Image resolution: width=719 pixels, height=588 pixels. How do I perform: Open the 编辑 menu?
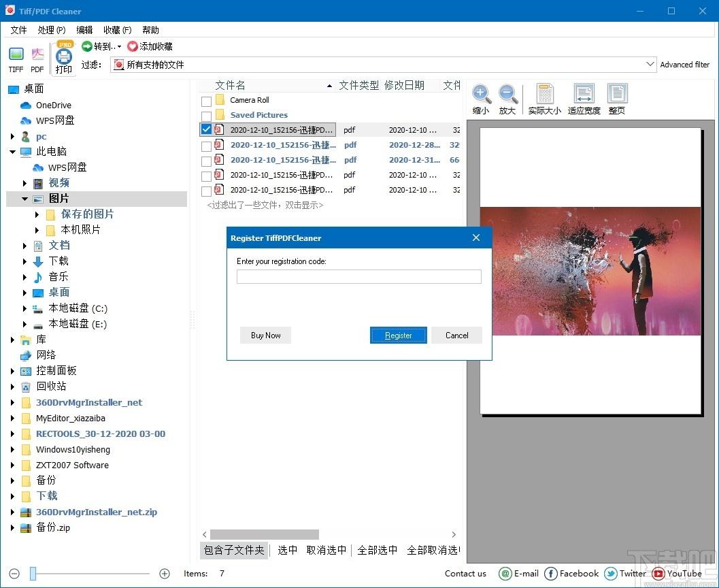pos(84,30)
